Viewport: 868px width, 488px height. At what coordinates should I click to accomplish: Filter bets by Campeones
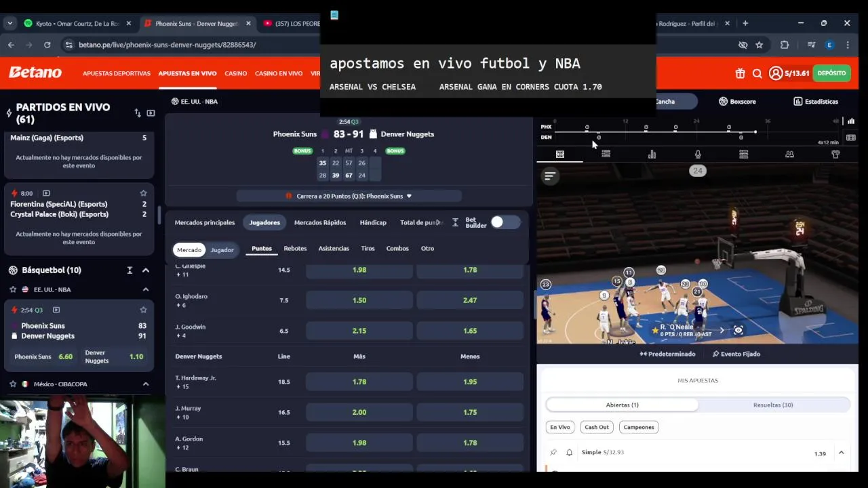click(639, 427)
